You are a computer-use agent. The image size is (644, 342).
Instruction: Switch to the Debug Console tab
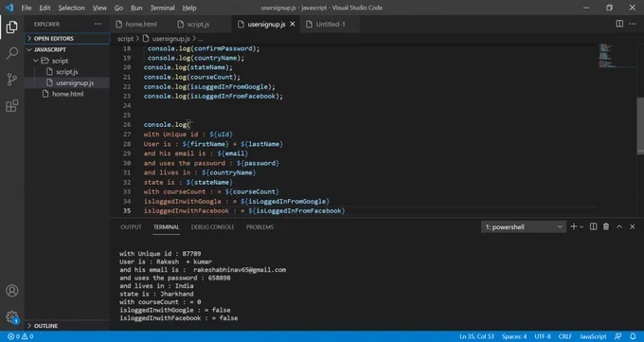tap(212, 227)
